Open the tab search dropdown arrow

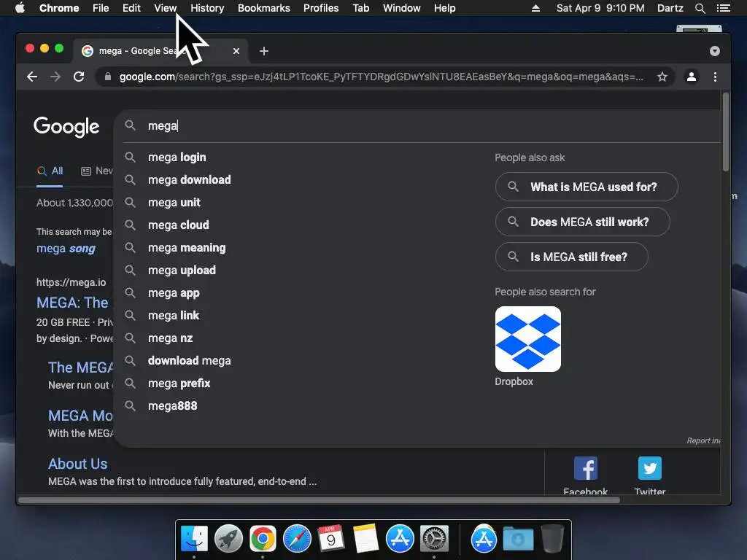coord(715,51)
